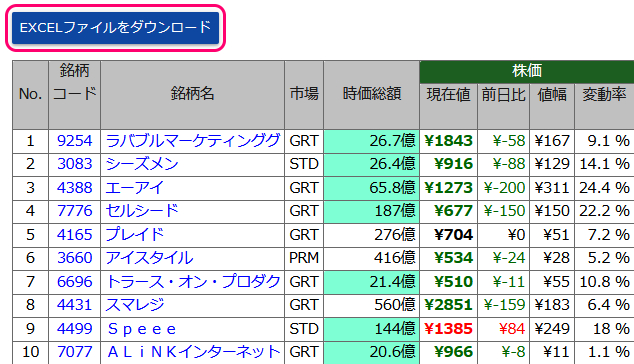
Task: Click the 14.1 % volatility value
Action: click(x=604, y=164)
